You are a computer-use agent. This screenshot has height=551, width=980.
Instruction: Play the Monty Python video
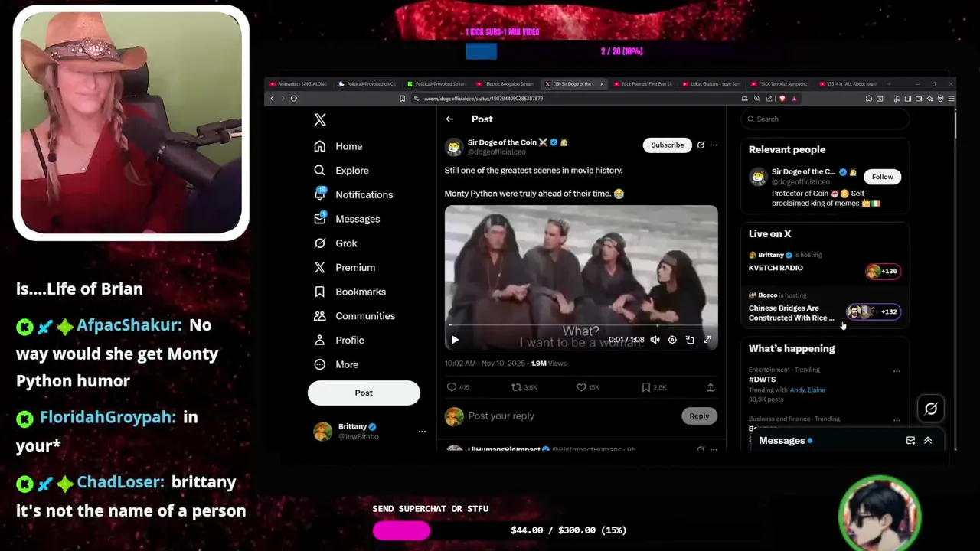pyautogui.click(x=455, y=340)
